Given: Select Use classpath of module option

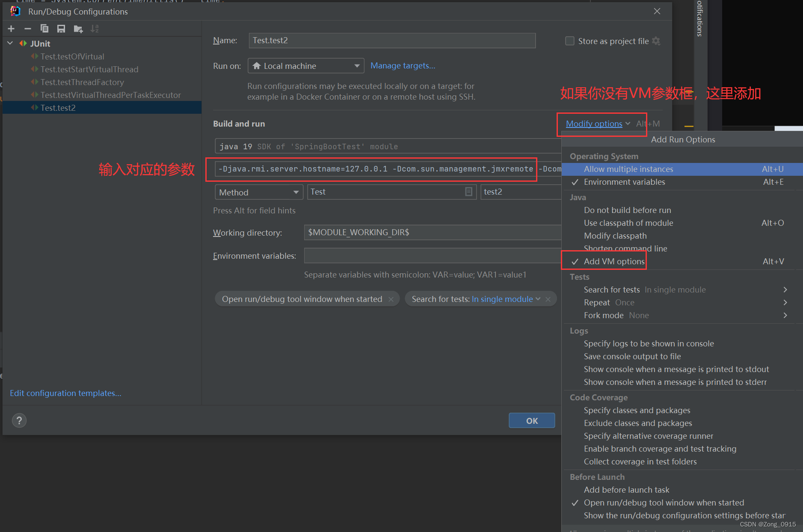Looking at the screenshot, I should point(682,223).
